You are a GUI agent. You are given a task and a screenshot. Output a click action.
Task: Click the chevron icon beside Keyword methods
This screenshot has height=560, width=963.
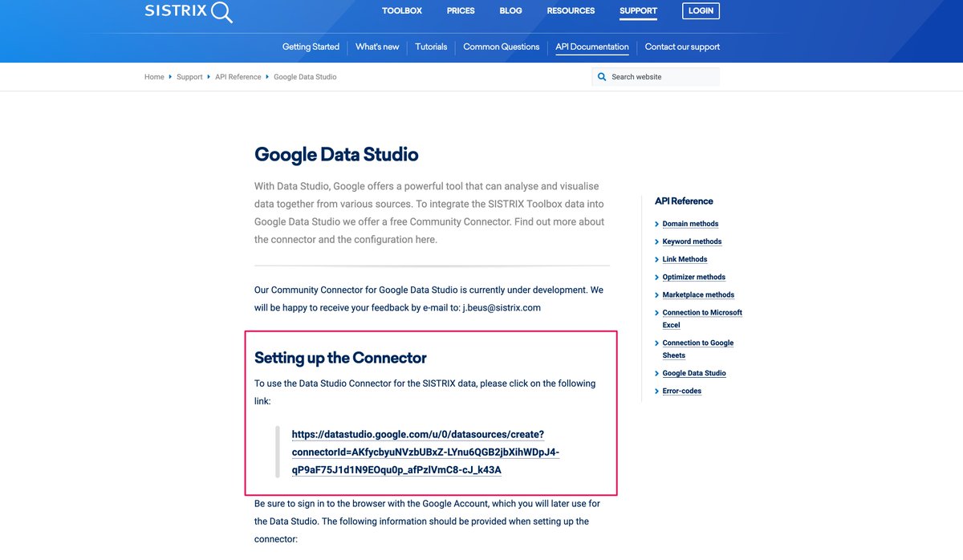coord(656,241)
